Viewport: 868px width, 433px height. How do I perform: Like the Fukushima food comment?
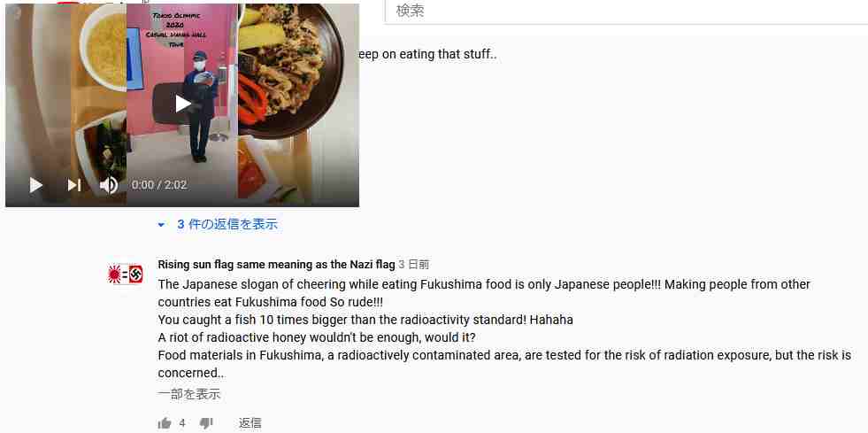(x=165, y=423)
